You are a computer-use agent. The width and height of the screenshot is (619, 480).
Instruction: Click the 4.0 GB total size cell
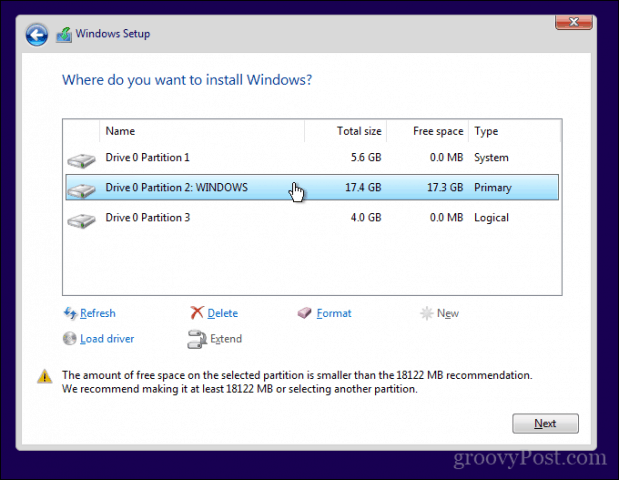pos(366,218)
